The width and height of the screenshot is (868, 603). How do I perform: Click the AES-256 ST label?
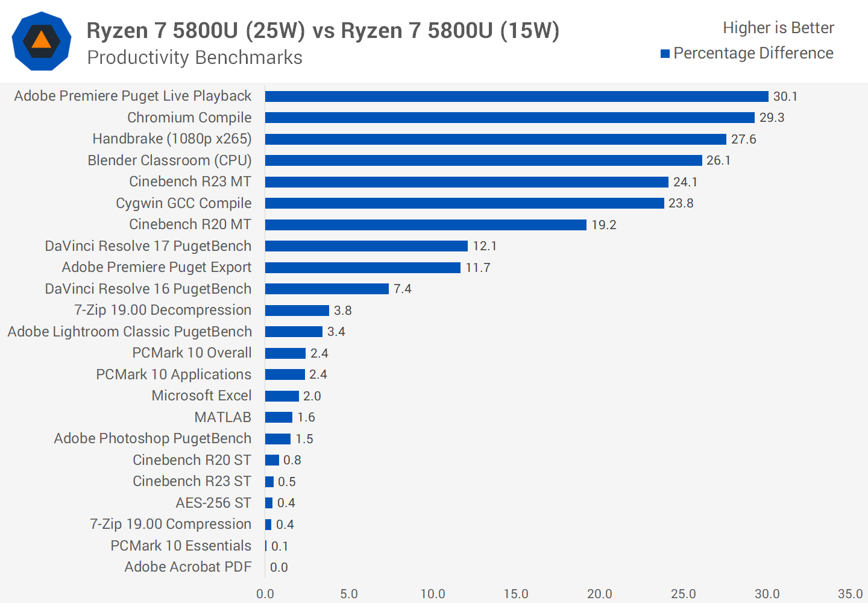[213, 503]
